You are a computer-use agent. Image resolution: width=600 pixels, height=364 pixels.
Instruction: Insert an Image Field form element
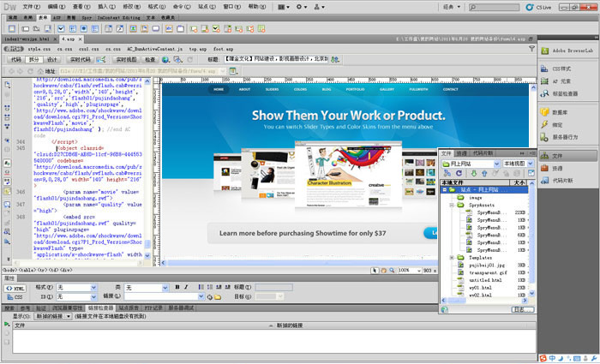point(133,28)
